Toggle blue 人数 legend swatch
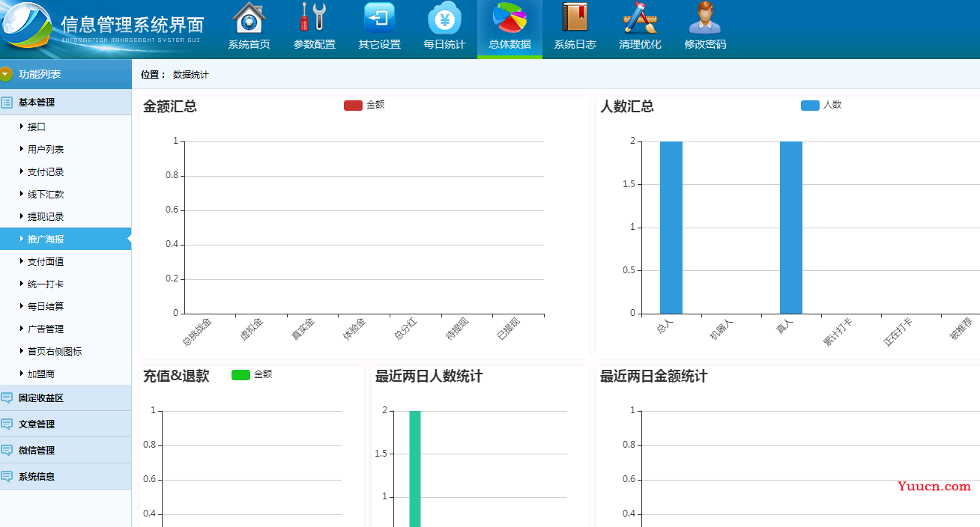The width and height of the screenshot is (980, 527). click(810, 106)
